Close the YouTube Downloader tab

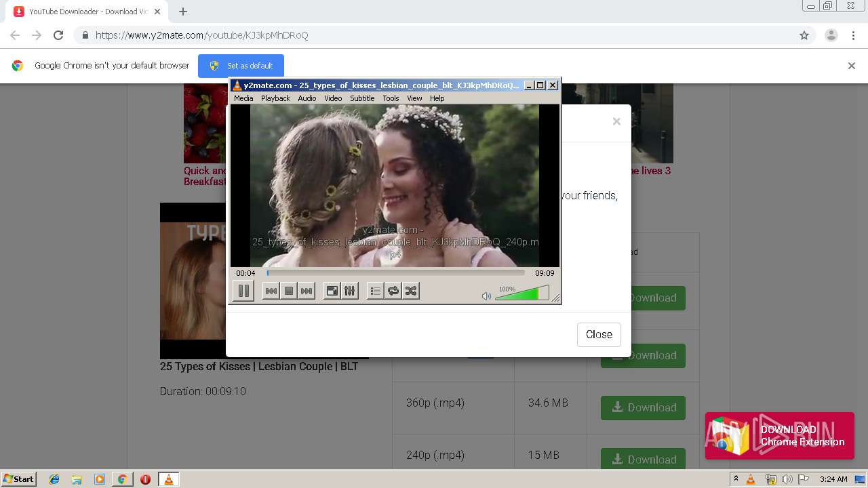point(157,12)
